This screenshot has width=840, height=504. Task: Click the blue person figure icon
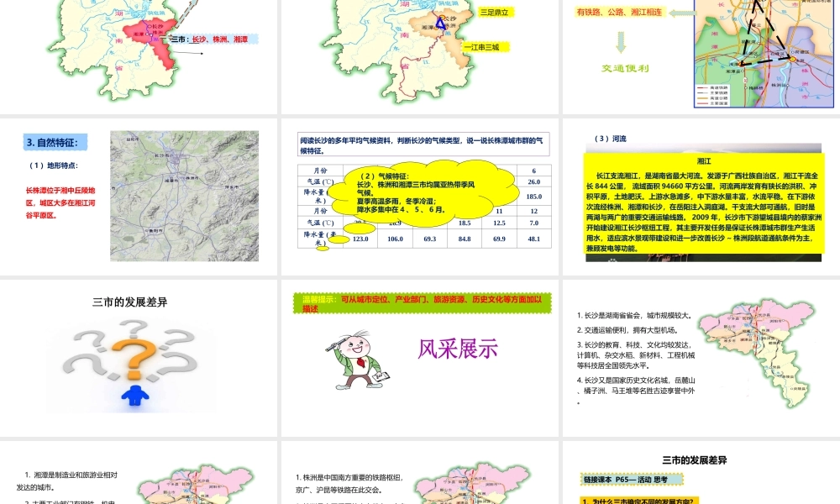[x=135, y=396]
